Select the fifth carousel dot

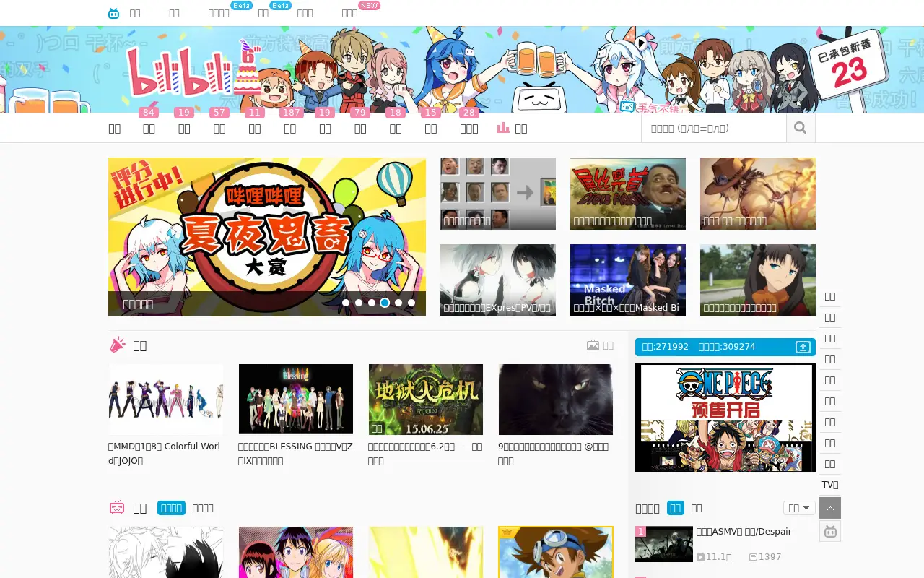click(x=398, y=303)
